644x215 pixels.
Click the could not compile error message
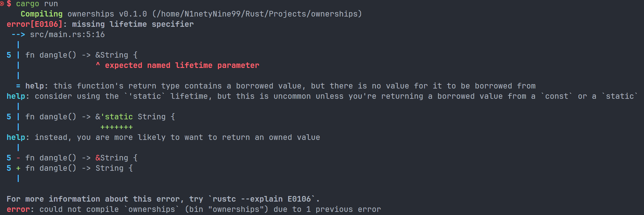coord(210,209)
